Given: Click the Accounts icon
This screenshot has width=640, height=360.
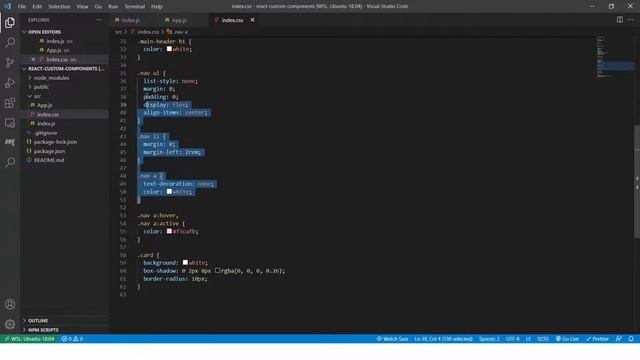Looking at the screenshot, I should point(10,304).
